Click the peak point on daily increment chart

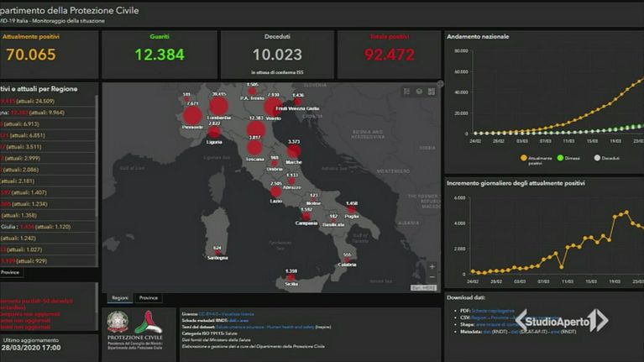click(x=626, y=212)
